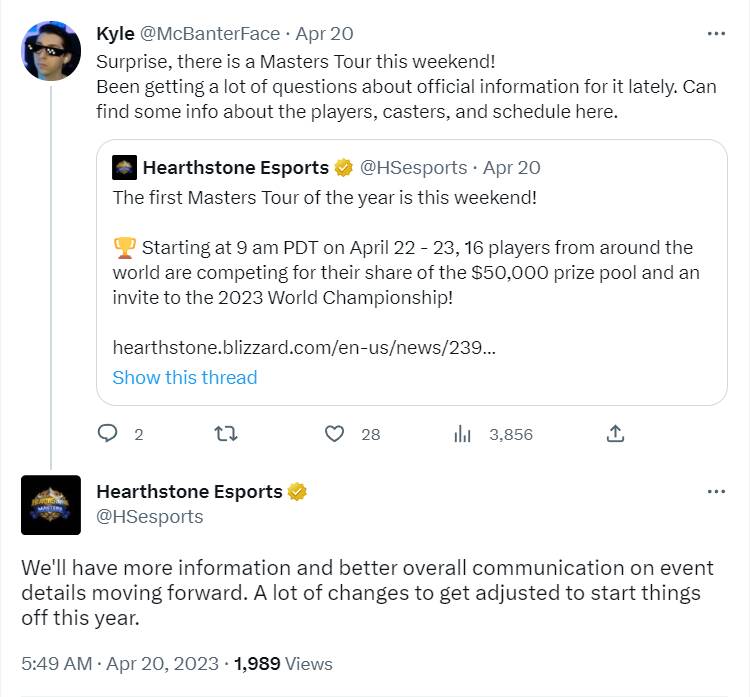The width and height of the screenshot is (750, 697).
Task: Click the reply speech bubble icon
Action: [x=108, y=433]
